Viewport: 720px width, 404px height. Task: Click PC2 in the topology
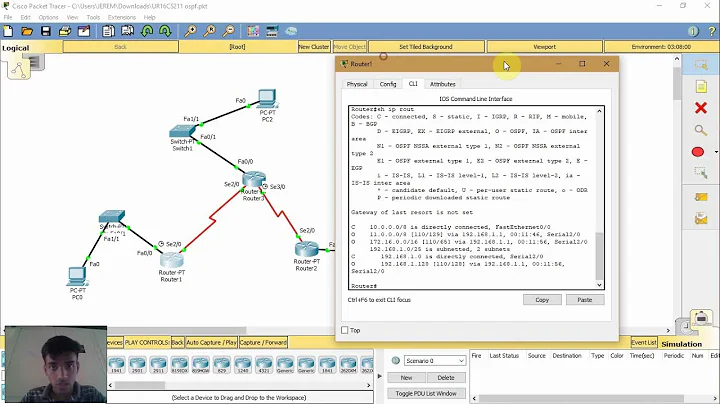(x=267, y=98)
